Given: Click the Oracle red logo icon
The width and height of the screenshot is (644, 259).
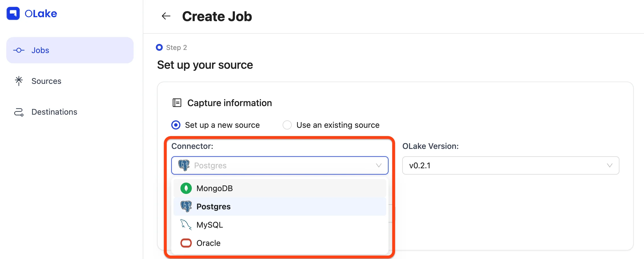Looking at the screenshot, I should 186,243.
